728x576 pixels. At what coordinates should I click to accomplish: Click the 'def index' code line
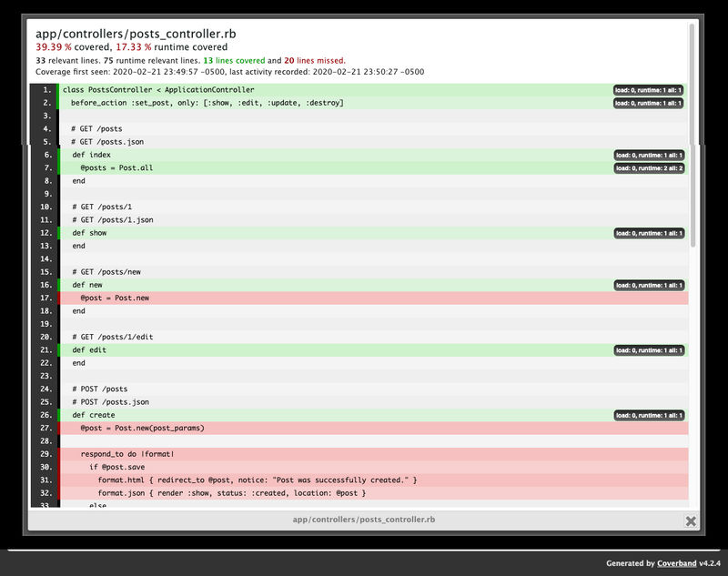point(373,155)
